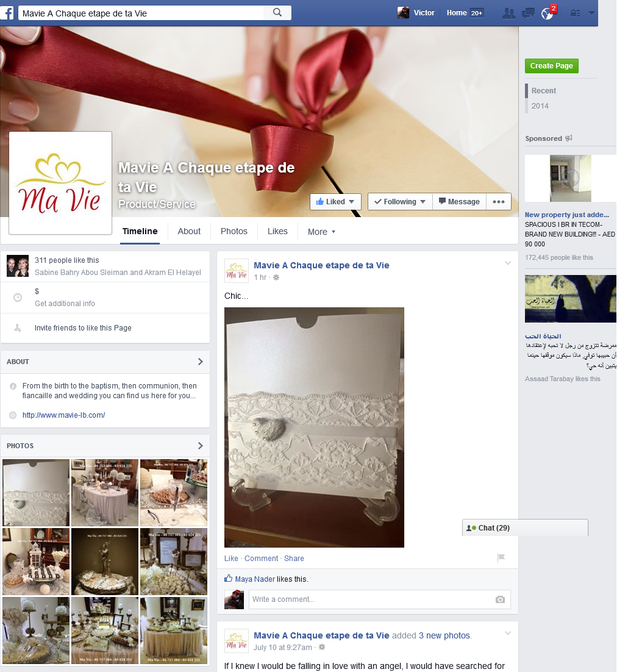This screenshot has width=628, height=672.
Task: Switch to the Likes tab
Action: 277,232
